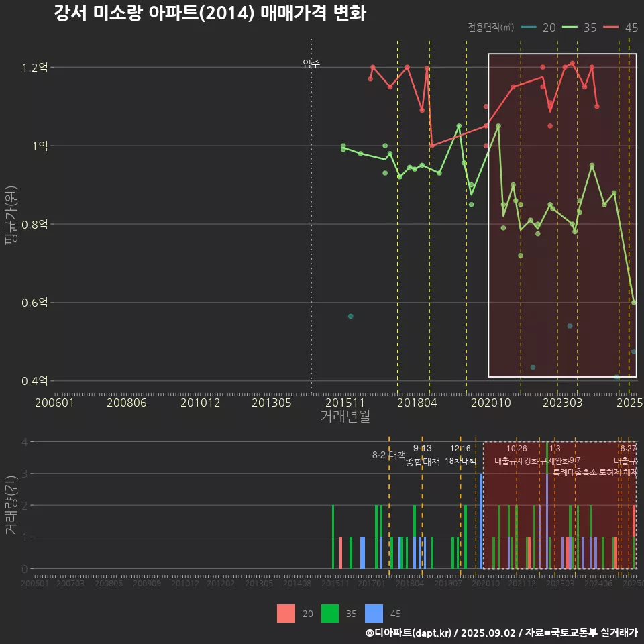Click the teal 20㎡ line legend entry
The width and height of the screenshot is (644, 644).
pyautogui.click(x=538, y=28)
